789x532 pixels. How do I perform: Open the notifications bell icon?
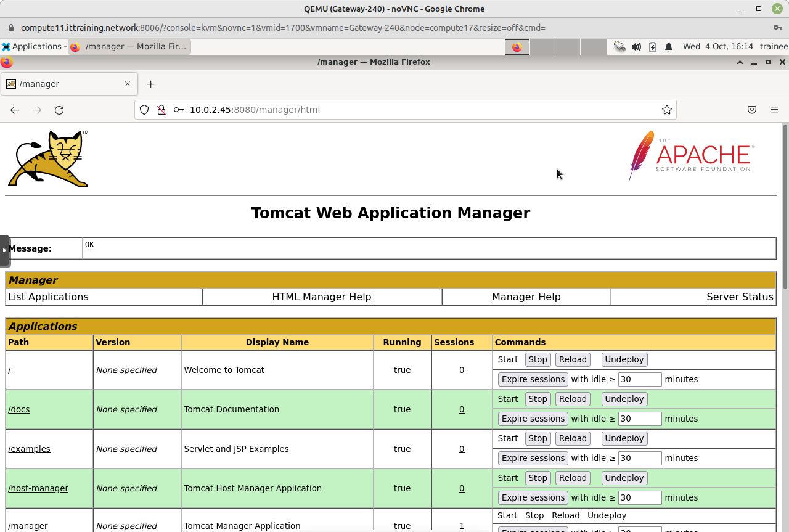(x=669, y=46)
